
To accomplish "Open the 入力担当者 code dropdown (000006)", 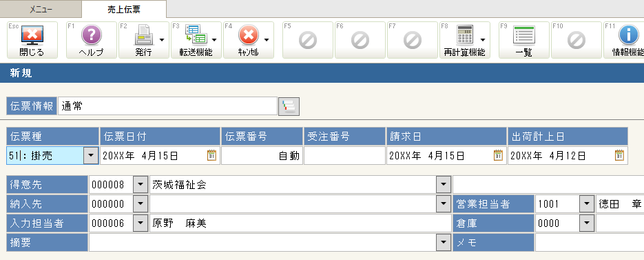I will (141, 223).
